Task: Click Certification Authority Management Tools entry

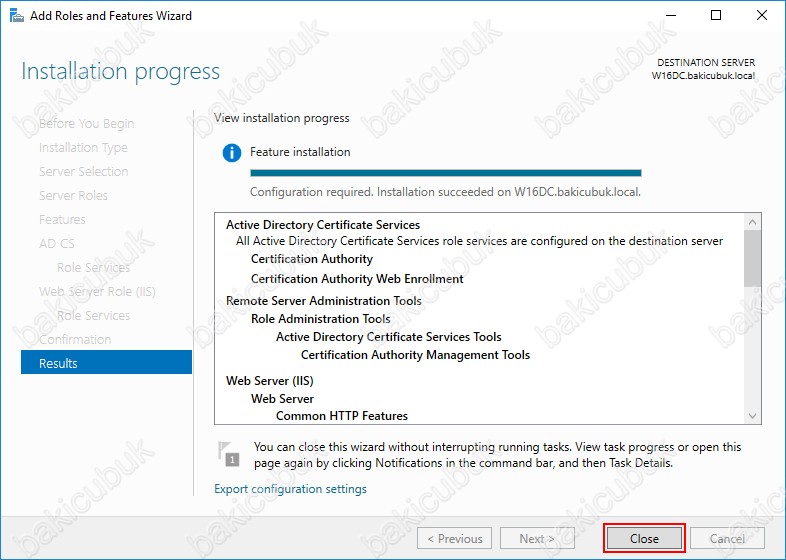Action: pos(415,355)
